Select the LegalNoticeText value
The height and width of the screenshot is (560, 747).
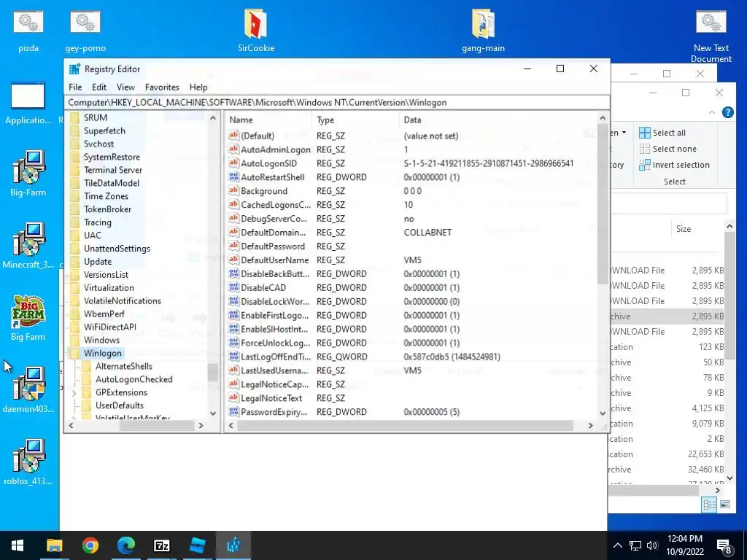(271, 398)
